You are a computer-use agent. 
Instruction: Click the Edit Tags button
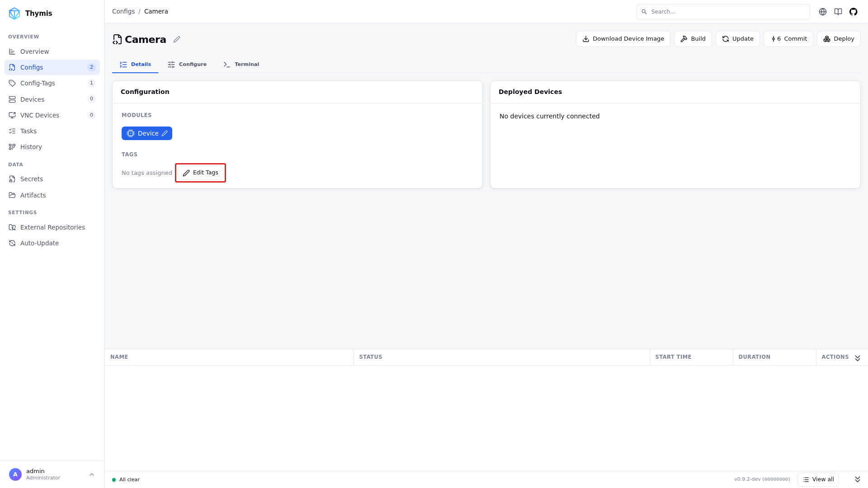coord(200,173)
